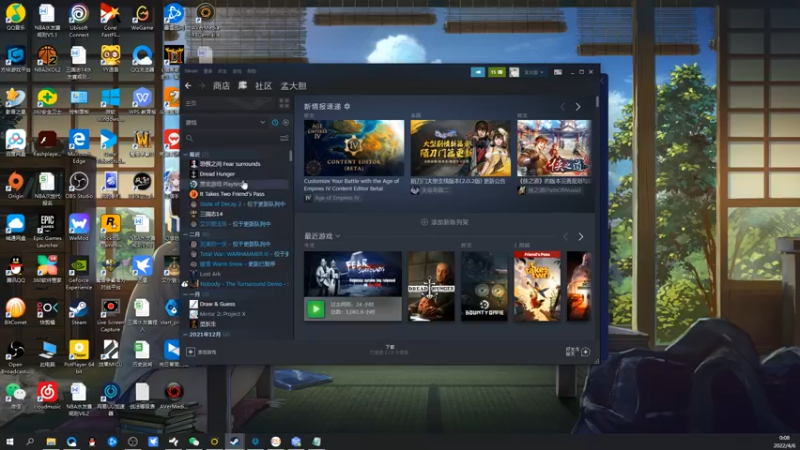
Task: Toggle the recent activity clock filter
Action: click(275, 122)
